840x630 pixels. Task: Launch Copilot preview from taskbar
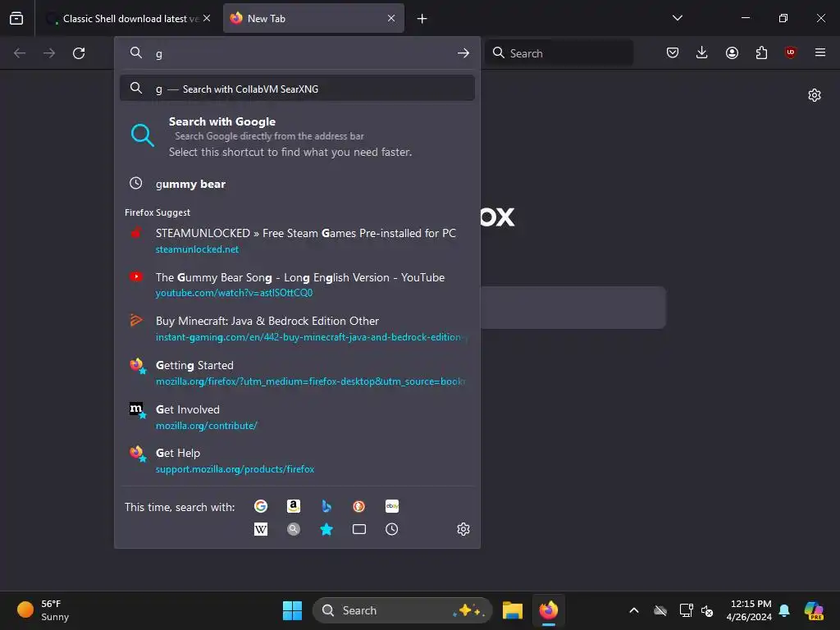coord(814,610)
